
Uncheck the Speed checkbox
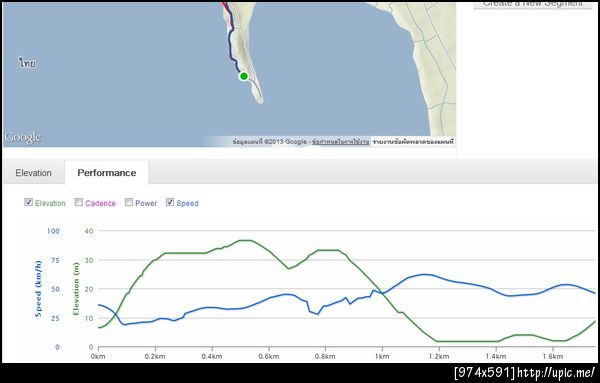[x=170, y=202]
